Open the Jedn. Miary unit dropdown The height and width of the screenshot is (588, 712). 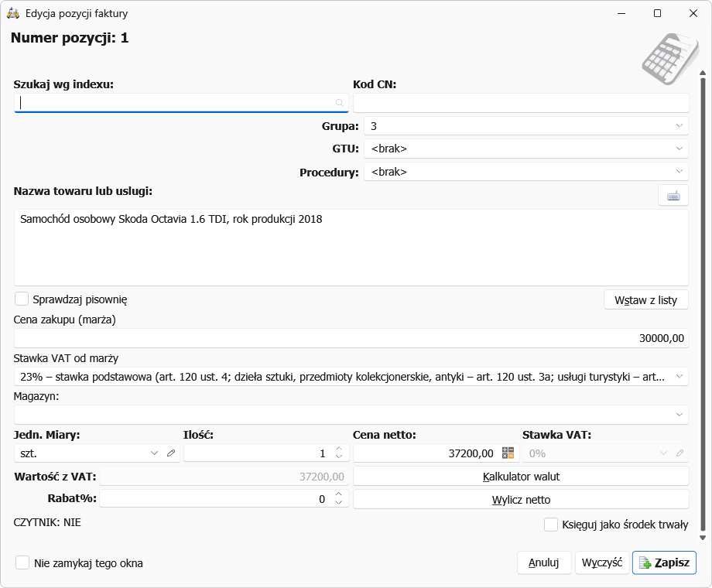coord(154,453)
